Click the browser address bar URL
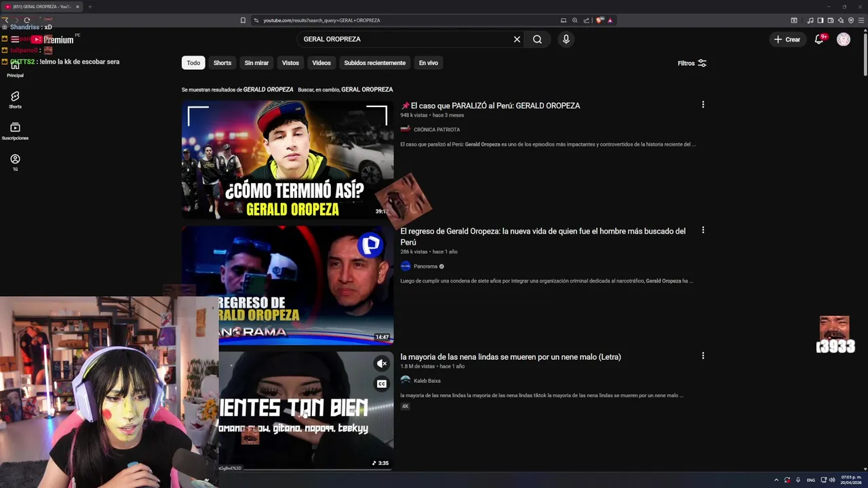Screen dimensions: 868x488 [x=321, y=20]
